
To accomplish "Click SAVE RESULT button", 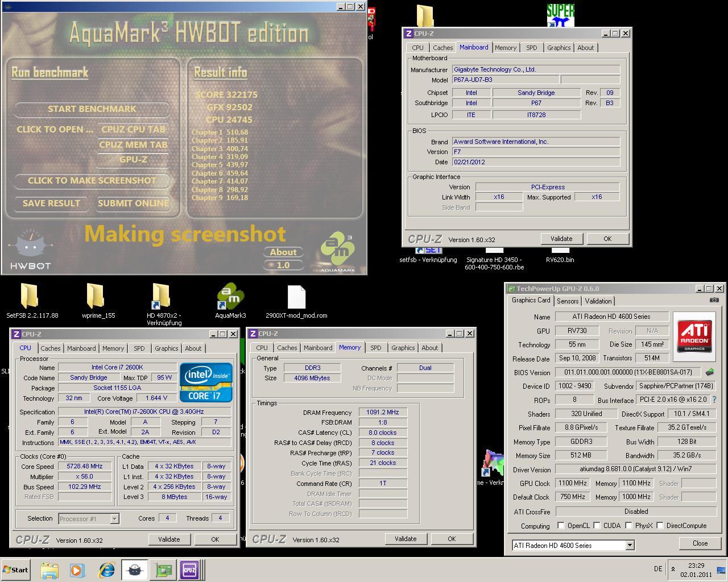I will (x=51, y=203).
